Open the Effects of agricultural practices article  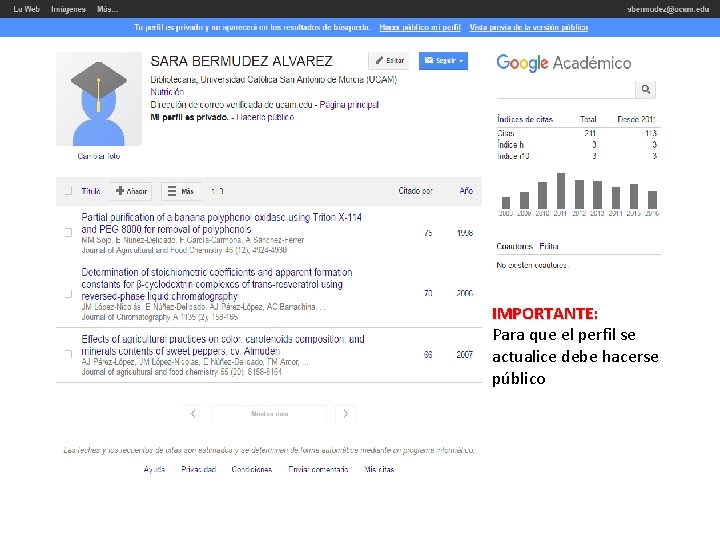(x=223, y=345)
